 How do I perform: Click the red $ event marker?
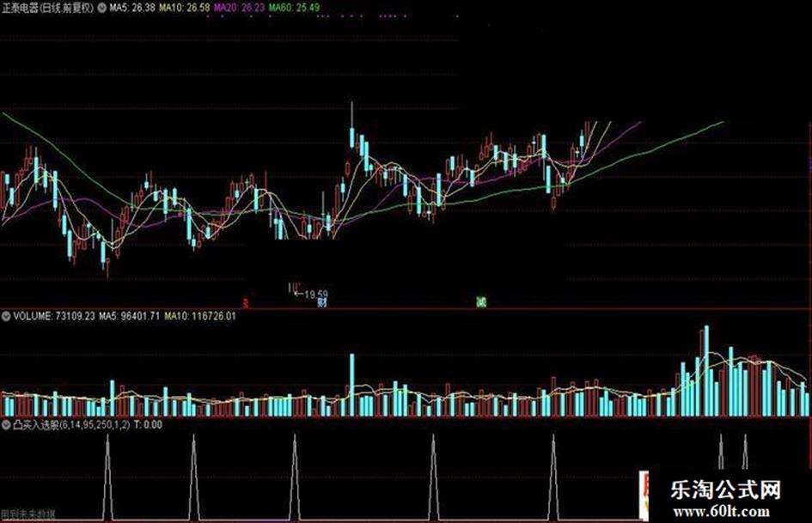[247, 302]
